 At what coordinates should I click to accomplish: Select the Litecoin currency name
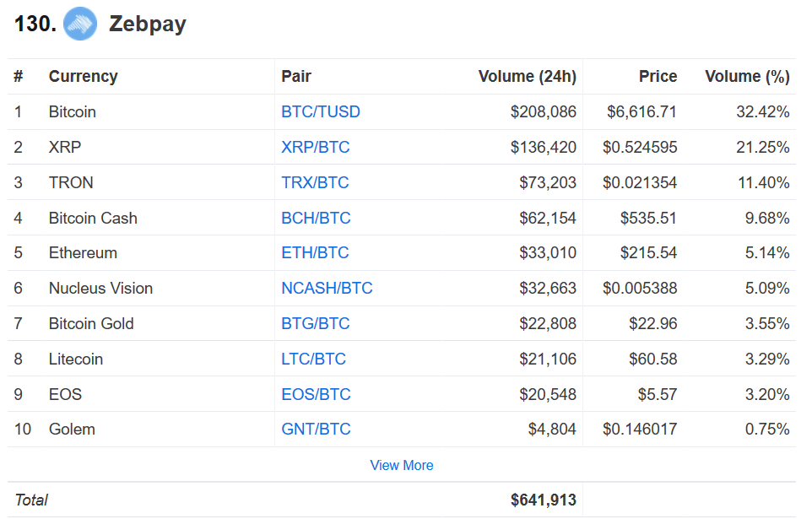click(76, 359)
